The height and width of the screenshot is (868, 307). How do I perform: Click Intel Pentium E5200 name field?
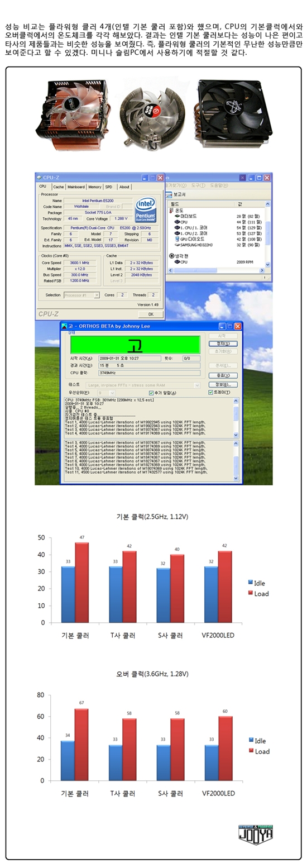(x=97, y=201)
